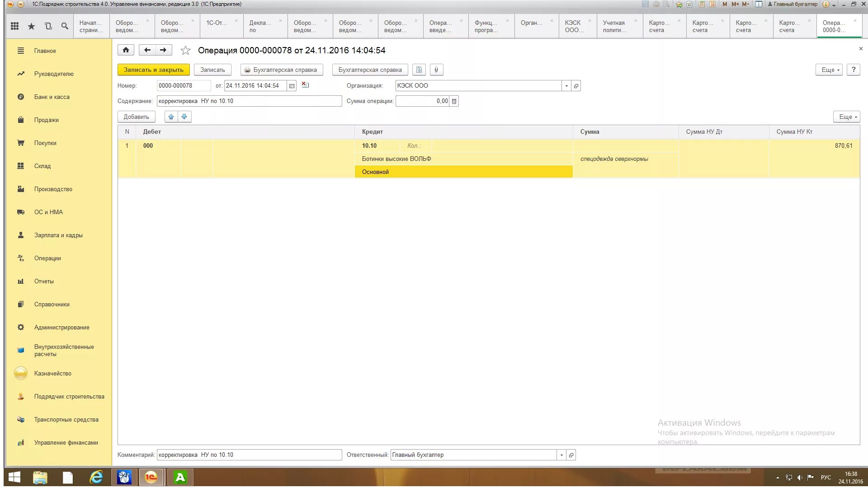The height and width of the screenshot is (488, 868).
Task: Move the row up with the up arrow
Action: [171, 117]
